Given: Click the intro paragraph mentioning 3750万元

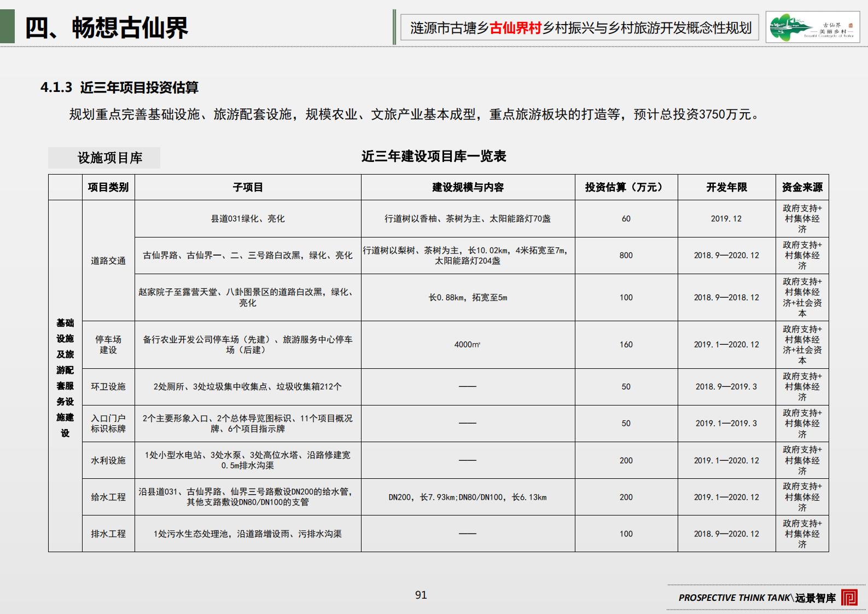Looking at the screenshot, I should click(x=414, y=114).
